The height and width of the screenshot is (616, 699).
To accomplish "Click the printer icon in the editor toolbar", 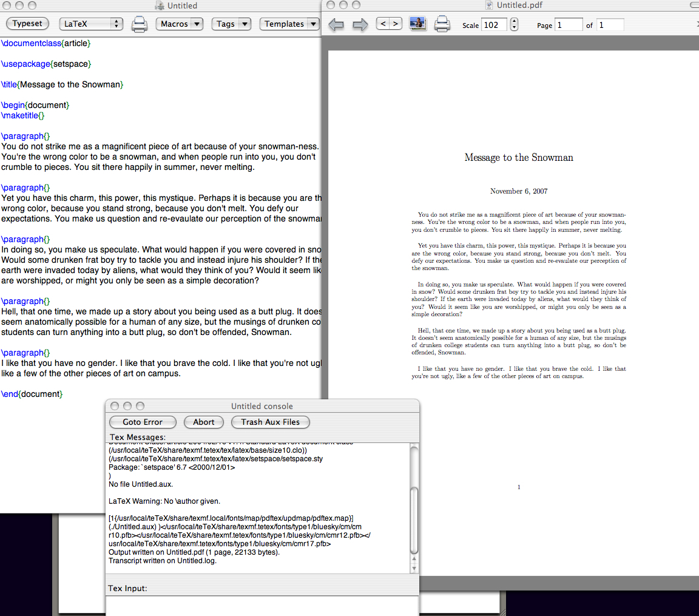I will 140,24.
